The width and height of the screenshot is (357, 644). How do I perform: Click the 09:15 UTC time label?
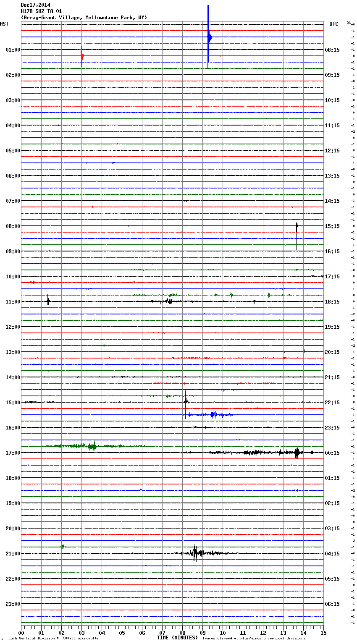pos(332,75)
